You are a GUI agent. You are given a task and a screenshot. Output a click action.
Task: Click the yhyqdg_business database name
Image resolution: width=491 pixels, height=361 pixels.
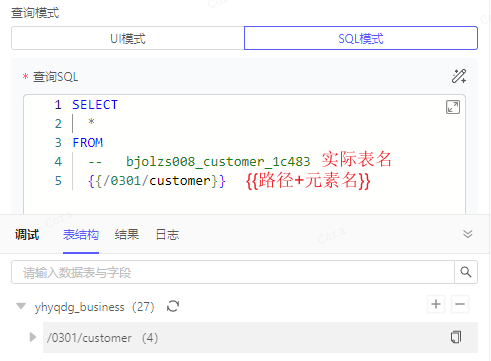click(x=80, y=307)
